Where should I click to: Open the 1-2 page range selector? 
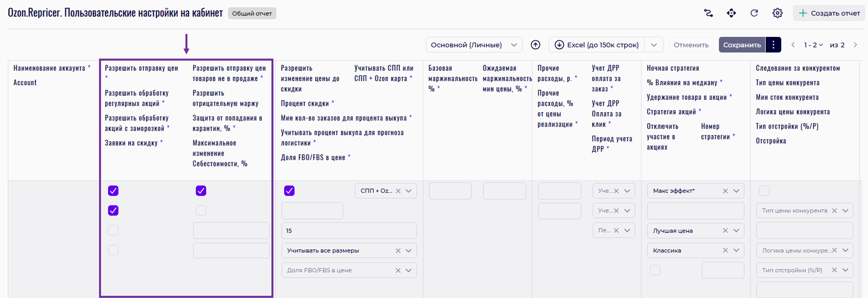click(813, 45)
